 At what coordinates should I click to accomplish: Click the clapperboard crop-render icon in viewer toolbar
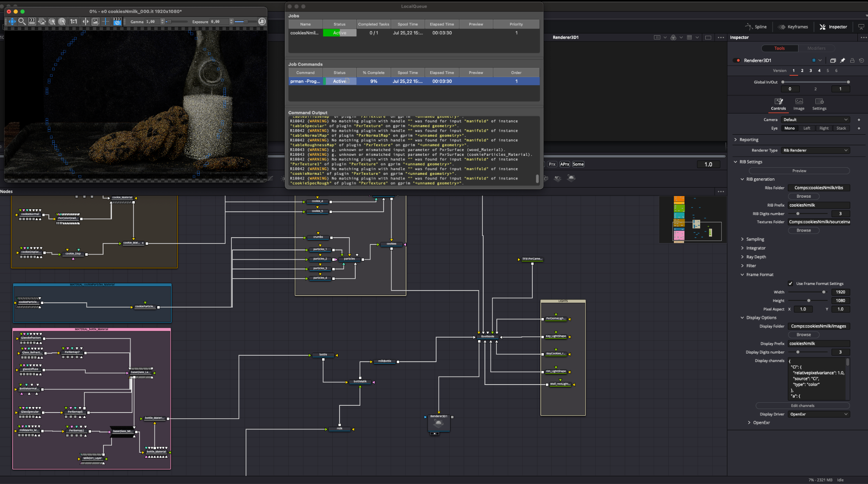32,21
